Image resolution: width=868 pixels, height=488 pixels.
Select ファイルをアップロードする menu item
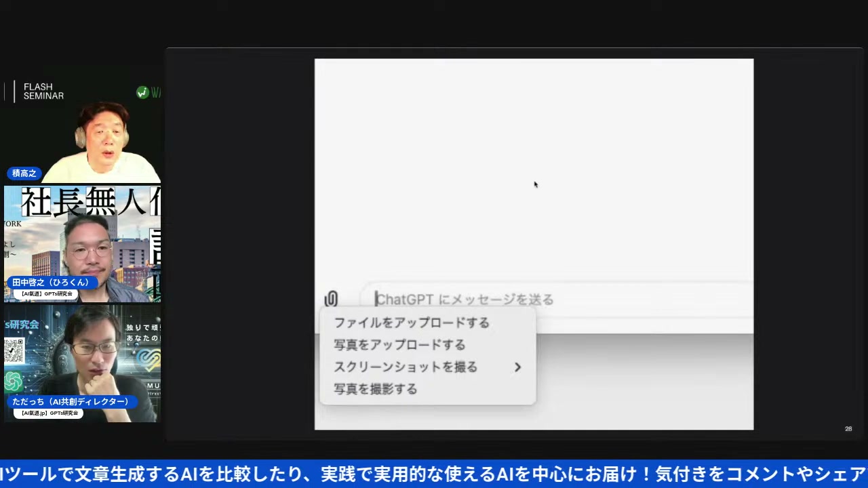tap(412, 323)
